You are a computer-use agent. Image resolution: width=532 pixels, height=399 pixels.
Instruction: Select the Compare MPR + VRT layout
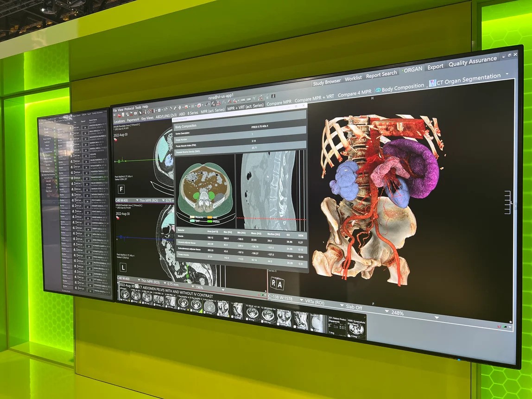(x=314, y=98)
